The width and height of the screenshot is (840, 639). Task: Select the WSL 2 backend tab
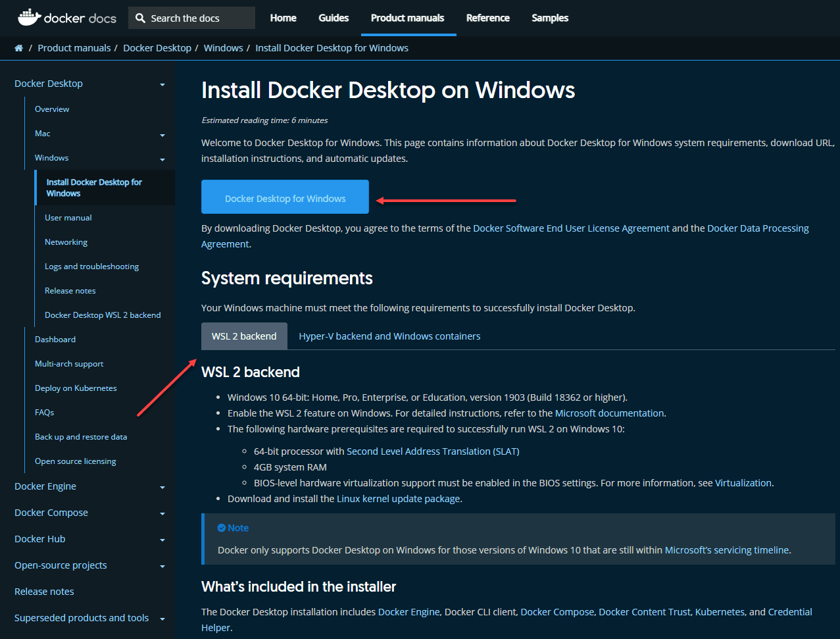click(244, 336)
